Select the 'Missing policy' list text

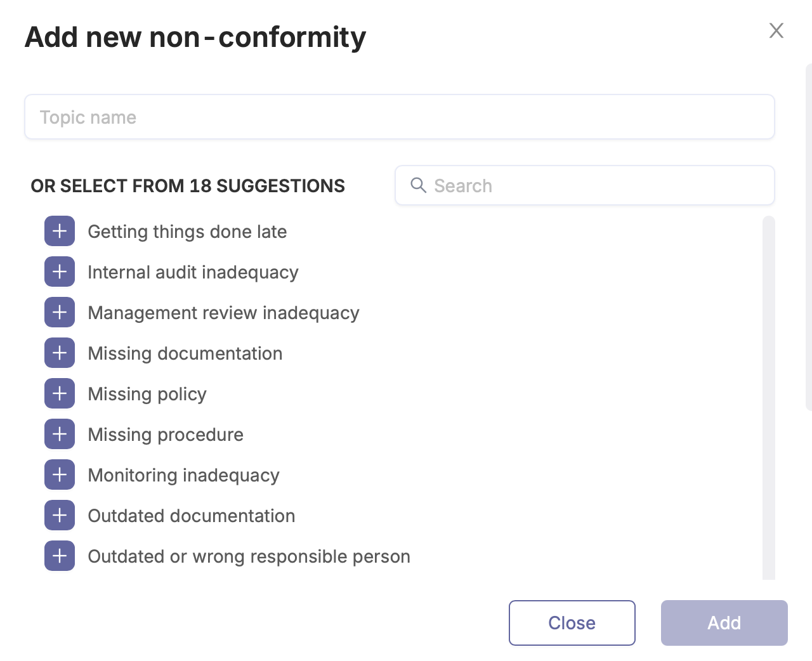click(147, 394)
